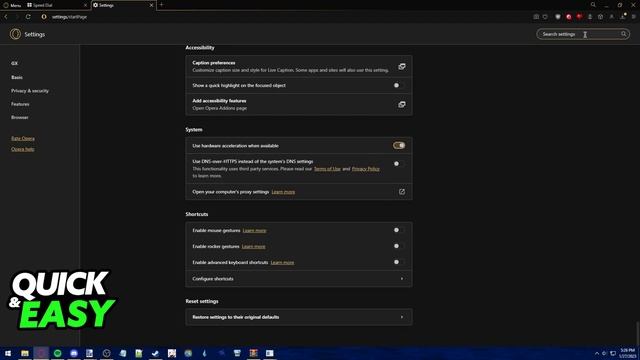Open computer's proxy settings launch icon
The height and width of the screenshot is (360, 640).
402,192
